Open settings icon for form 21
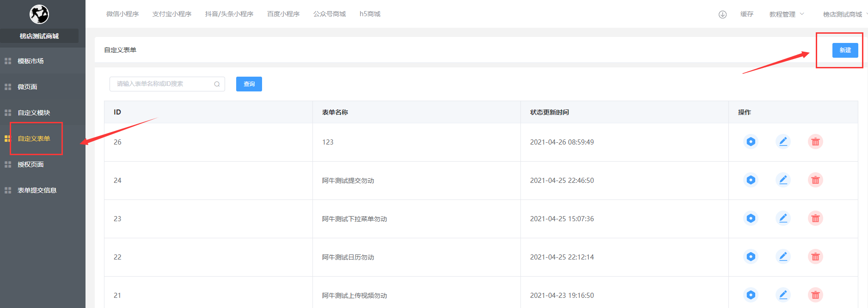 click(751, 295)
